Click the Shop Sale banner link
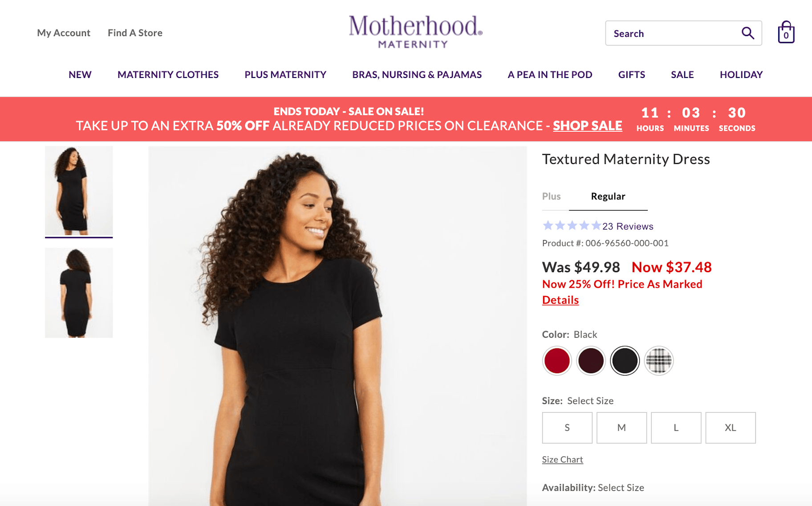This screenshot has width=812, height=506. 587,126
